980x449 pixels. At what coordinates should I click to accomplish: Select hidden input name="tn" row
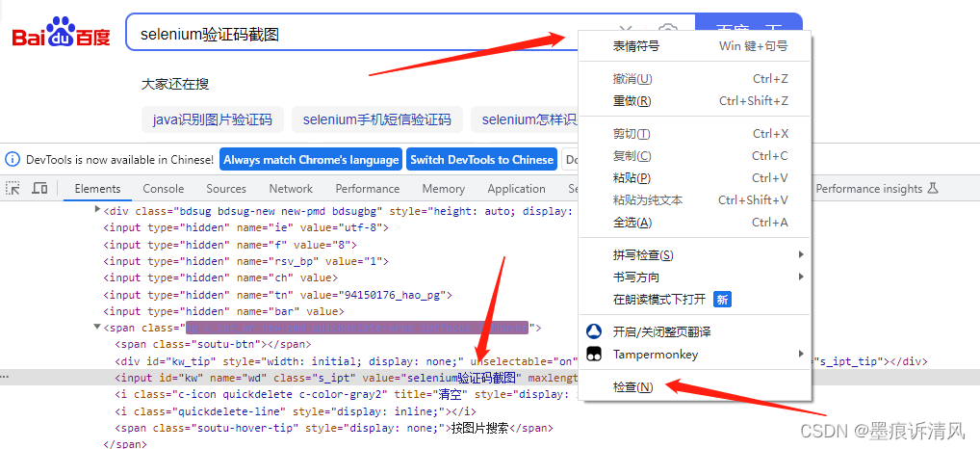pyautogui.click(x=277, y=295)
